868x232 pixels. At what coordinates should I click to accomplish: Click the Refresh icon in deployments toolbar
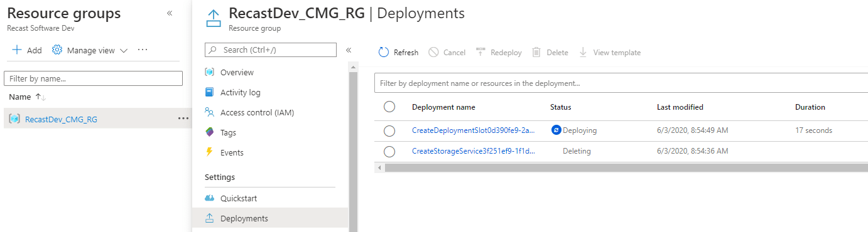384,53
